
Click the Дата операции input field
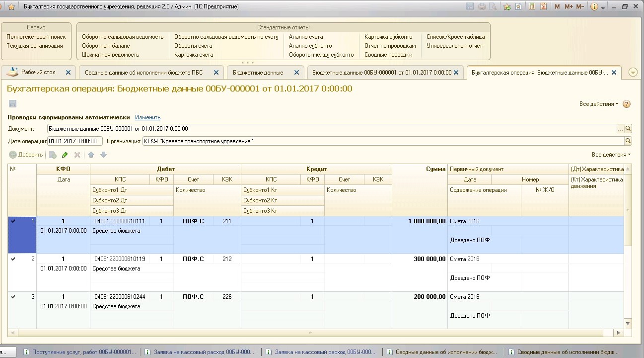75,141
